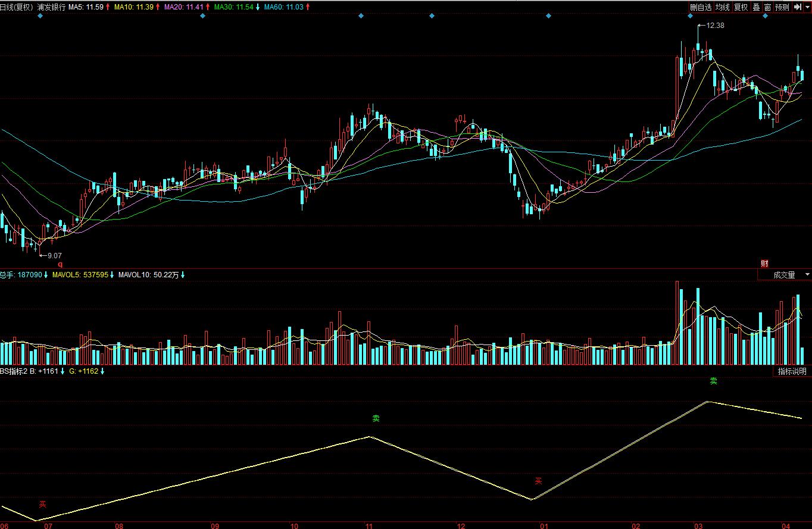Click the 02 month label on time axis

pos(636,526)
